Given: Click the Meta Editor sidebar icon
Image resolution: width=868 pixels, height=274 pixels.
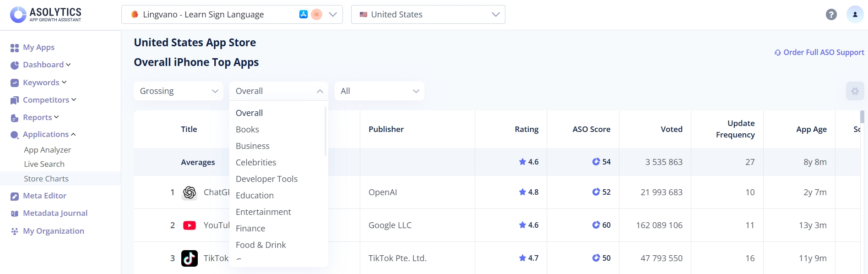Looking at the screenshot, I should [15, 196].
